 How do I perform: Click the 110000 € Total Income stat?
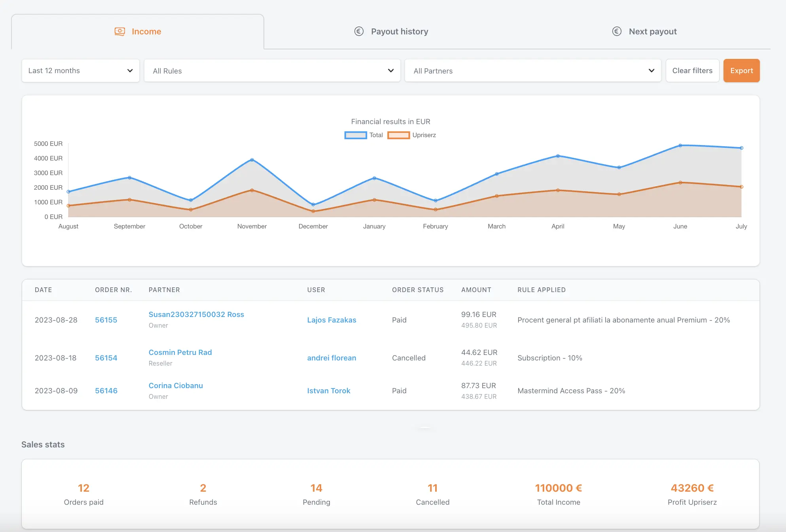(x=559, y=494)
